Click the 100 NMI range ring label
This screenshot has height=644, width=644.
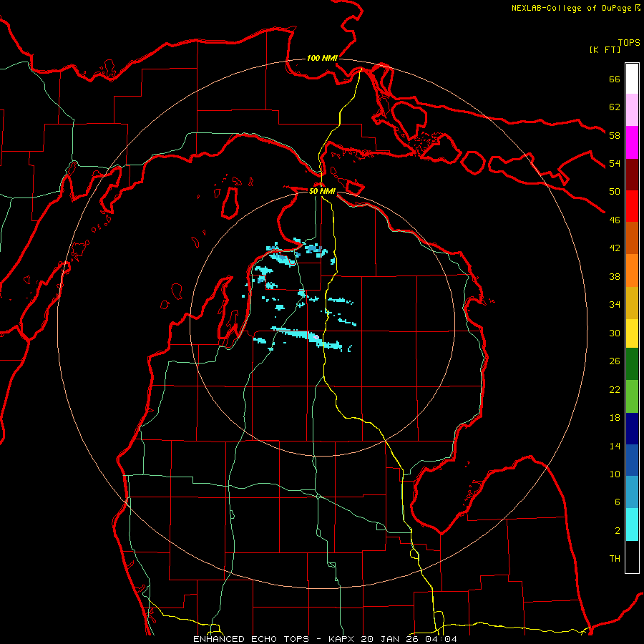(x=322, y=58)
